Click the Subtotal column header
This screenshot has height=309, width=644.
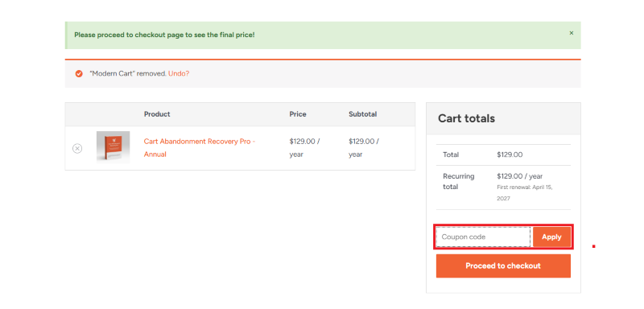coord(363,114)
